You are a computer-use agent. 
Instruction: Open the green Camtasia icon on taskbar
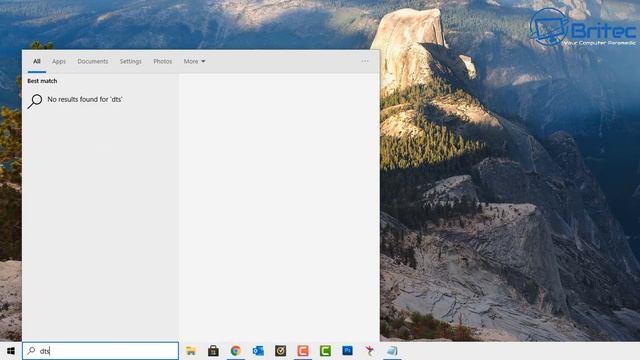tap(325, 351)
